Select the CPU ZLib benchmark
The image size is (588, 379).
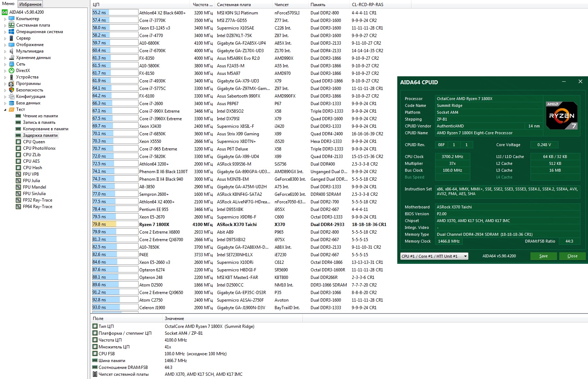[32, 155]
